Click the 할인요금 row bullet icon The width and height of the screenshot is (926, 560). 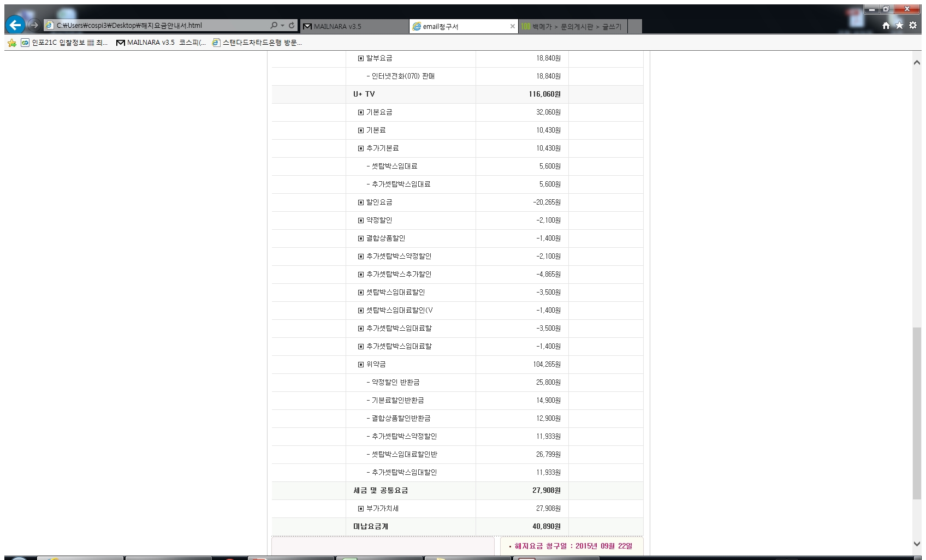[361, 202]
